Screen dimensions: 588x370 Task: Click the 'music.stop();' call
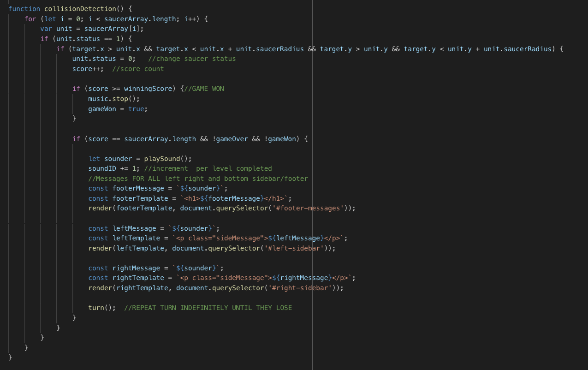click(114, 99)
